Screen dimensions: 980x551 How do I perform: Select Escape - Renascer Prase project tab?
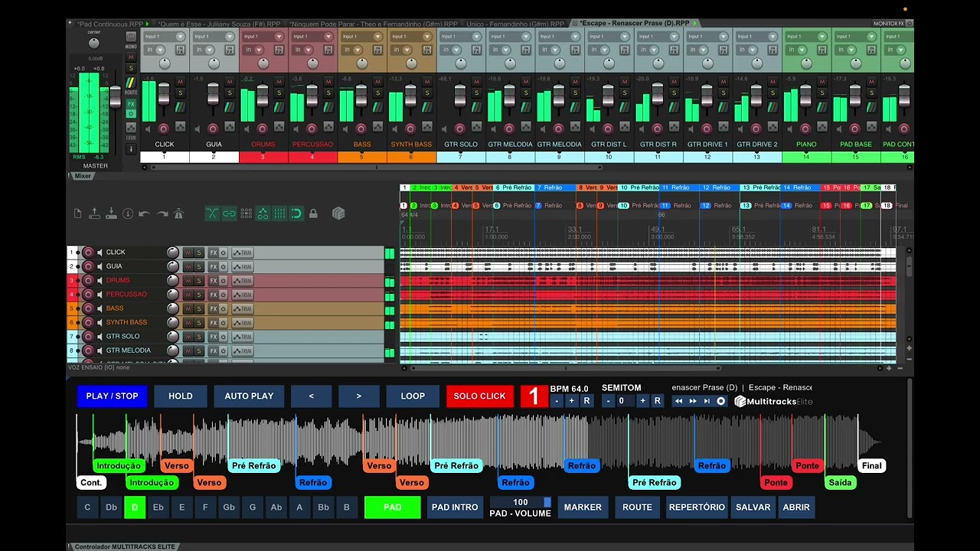point(634,24)
